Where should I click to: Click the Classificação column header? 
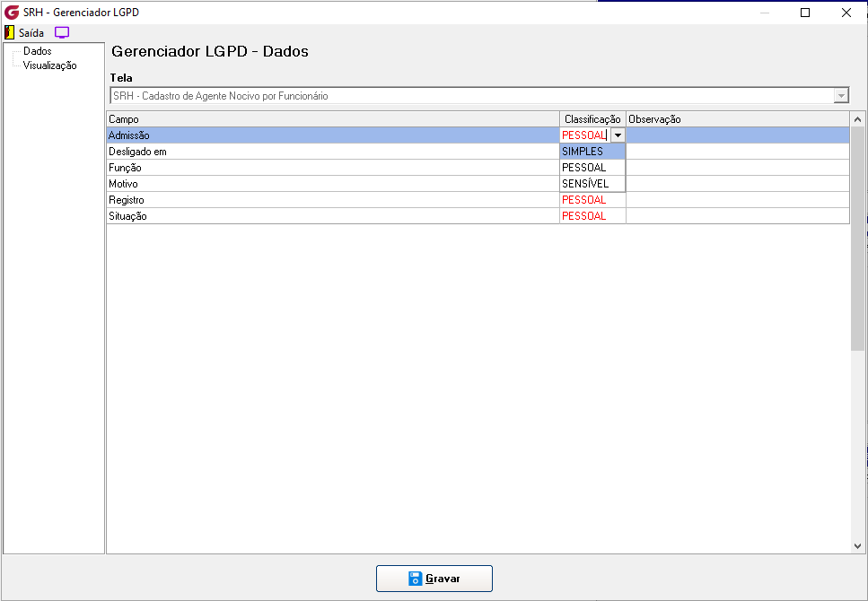tap(592, 119)
